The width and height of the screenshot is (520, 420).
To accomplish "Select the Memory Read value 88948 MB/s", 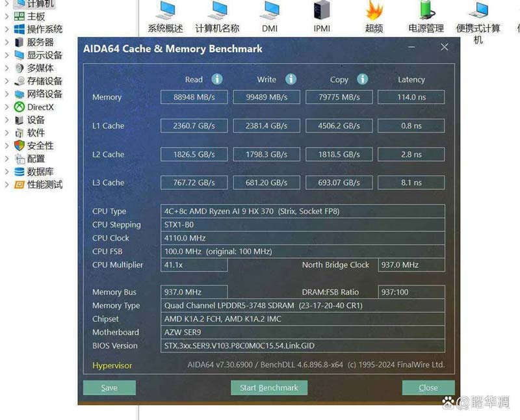I will [x=194, y=98].
